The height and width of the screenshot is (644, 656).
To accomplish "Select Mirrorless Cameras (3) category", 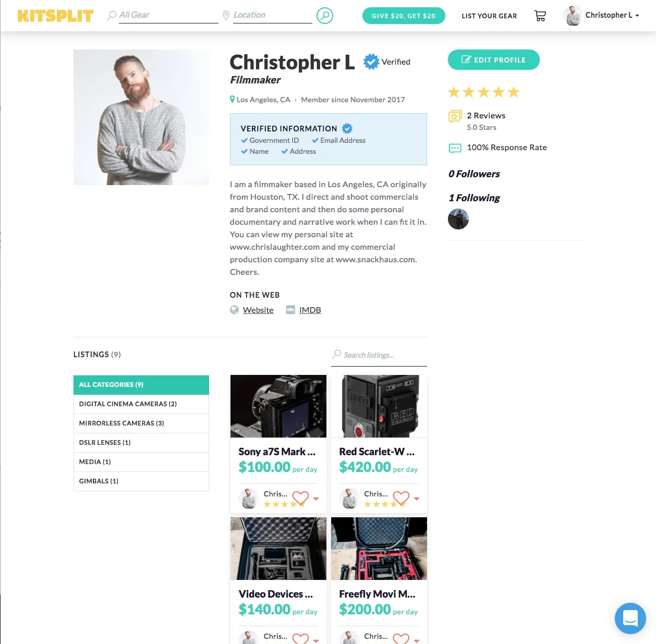I will (141, 423).
